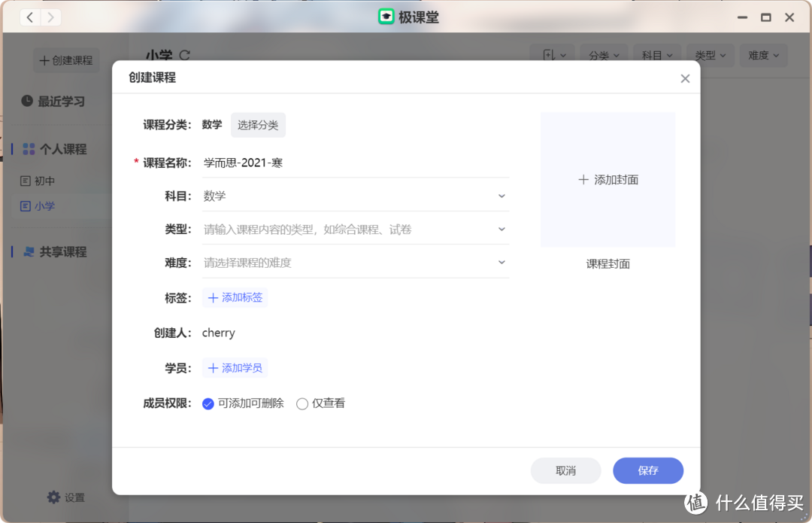Expand the 分类 filter dropdown

[x=604, y=55]
